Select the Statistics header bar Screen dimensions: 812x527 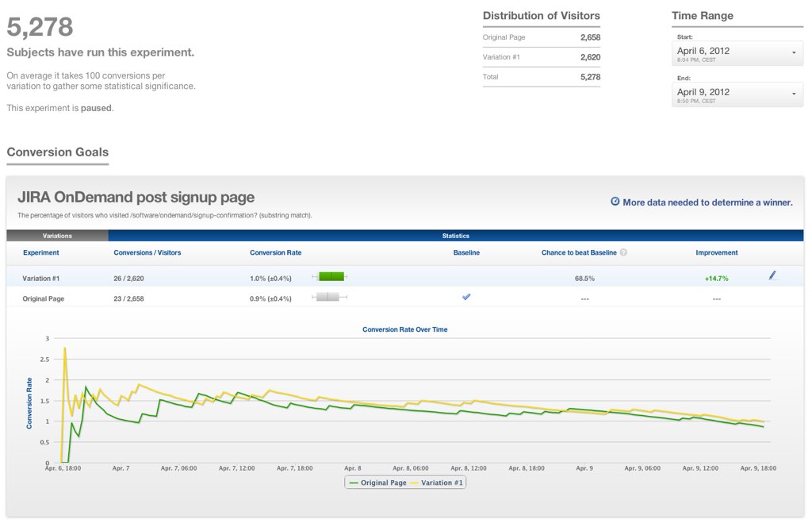[456, 236]
